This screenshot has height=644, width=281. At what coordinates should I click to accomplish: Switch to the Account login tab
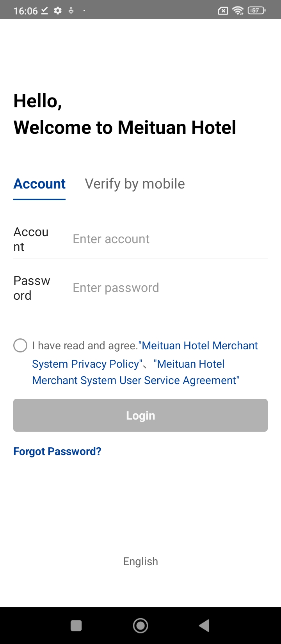[39, 184]
